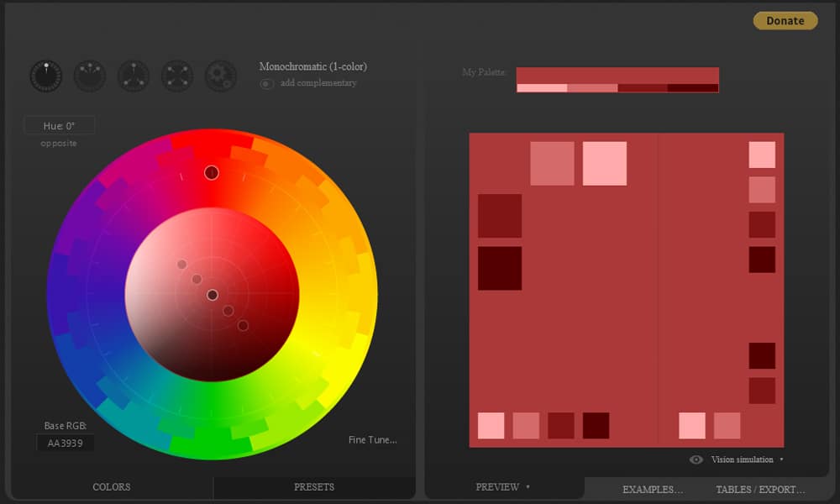The image size is (840, 504).
Task: Click the eye icon beside Vision simulation
Action: 696,459
